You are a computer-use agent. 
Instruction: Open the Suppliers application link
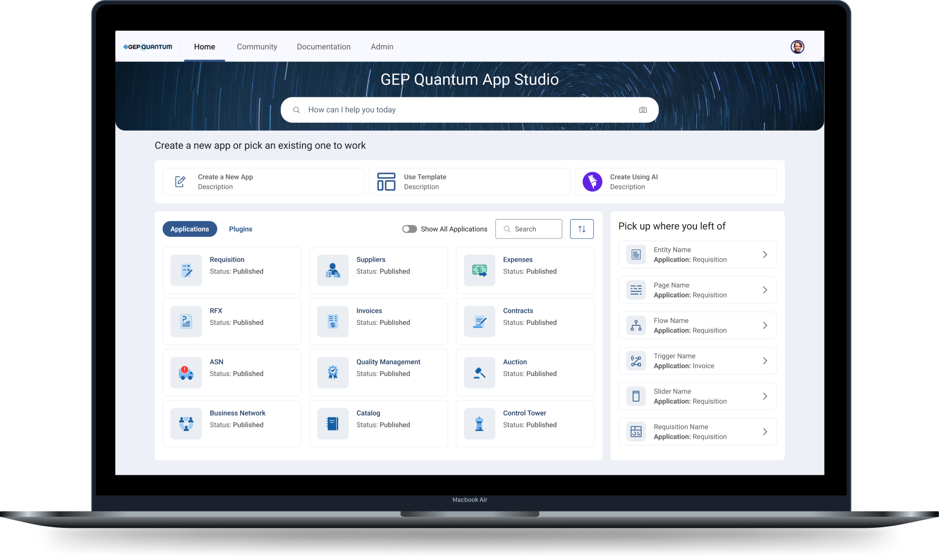(371, 260)
